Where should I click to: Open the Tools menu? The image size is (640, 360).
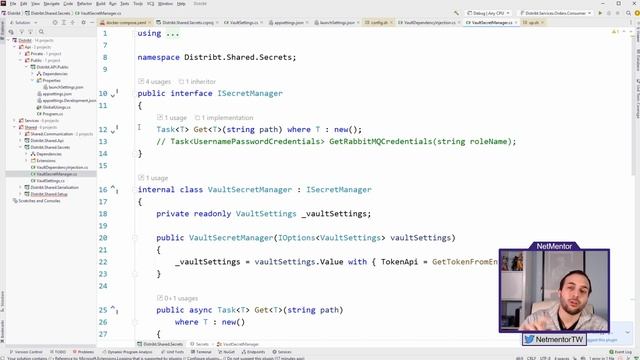(138, 4)
